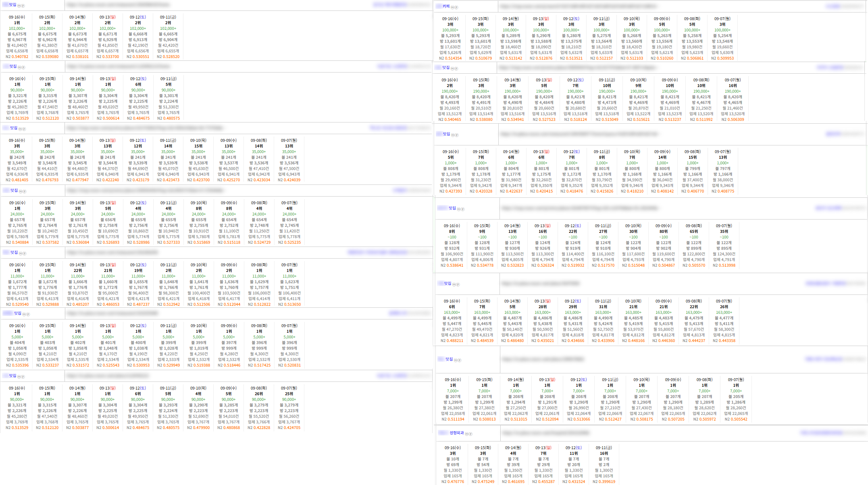Click the 'p' icon beside 카페 keyword

tap(456, 7)
